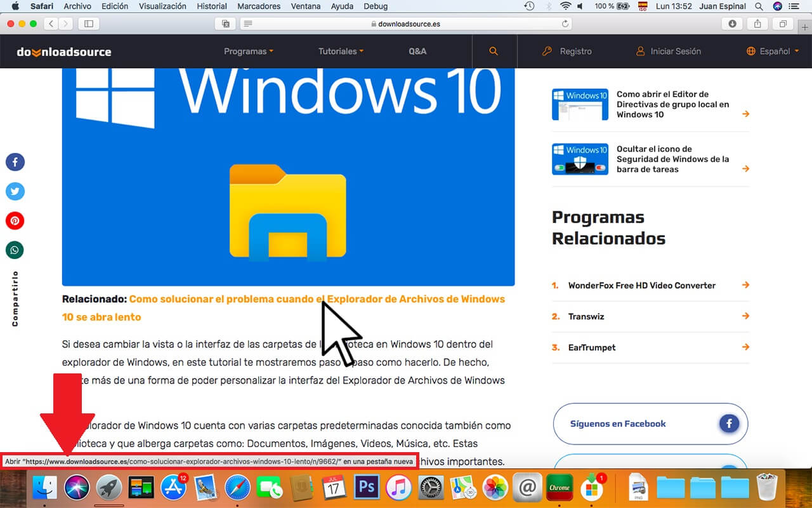Screen dimensions: 812x508
Task: Expand the Programas dropdown menu
Action: pos(249,51)
